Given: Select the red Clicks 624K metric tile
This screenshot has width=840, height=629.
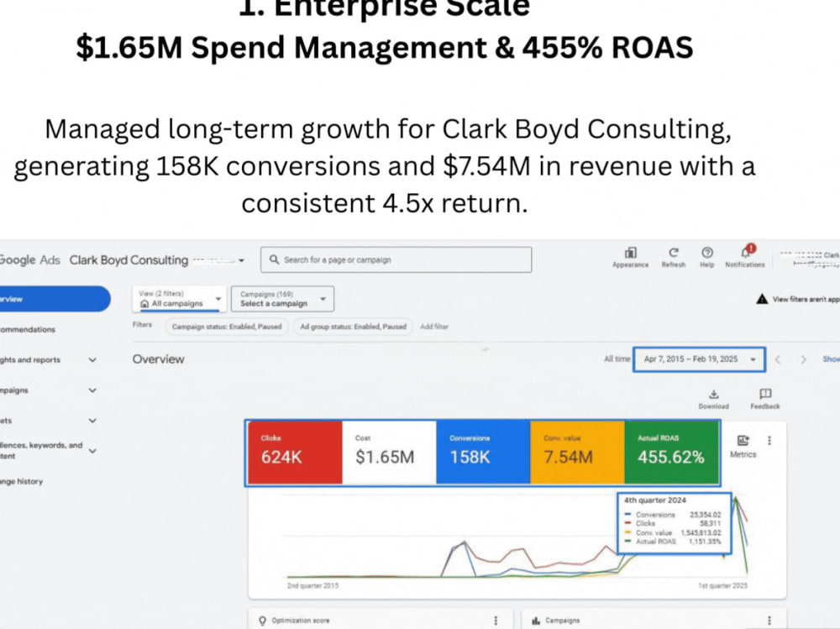Looking at the screenshot, I should pos(295,453).
